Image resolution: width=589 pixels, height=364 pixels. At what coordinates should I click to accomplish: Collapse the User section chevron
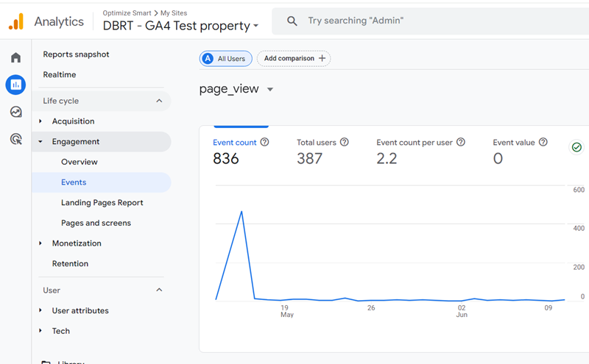click(159, 290)
